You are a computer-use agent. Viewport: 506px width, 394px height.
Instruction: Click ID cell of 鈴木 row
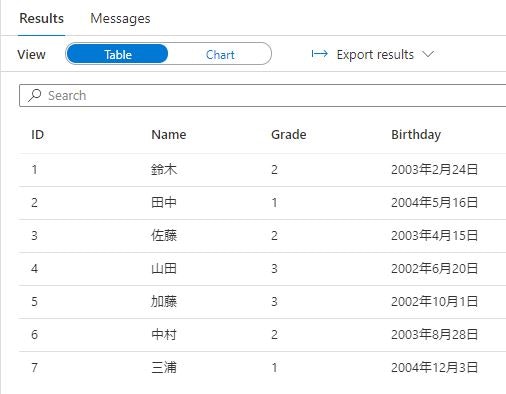[x=34, y=169]
